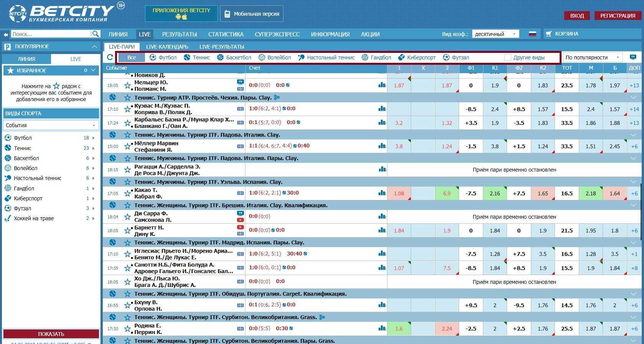Open the РЕЗУЛЬТАТЫ menu item
The image size is (644, 344).
pos(179,34)
